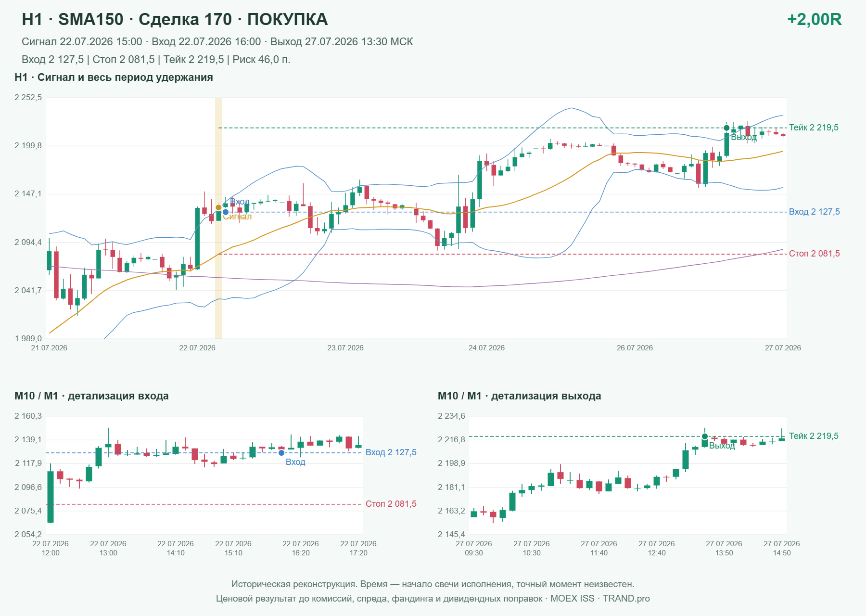Click the 2 234,6 axis label in exit chart
This screenshot has height=616, width=866.
451,416
